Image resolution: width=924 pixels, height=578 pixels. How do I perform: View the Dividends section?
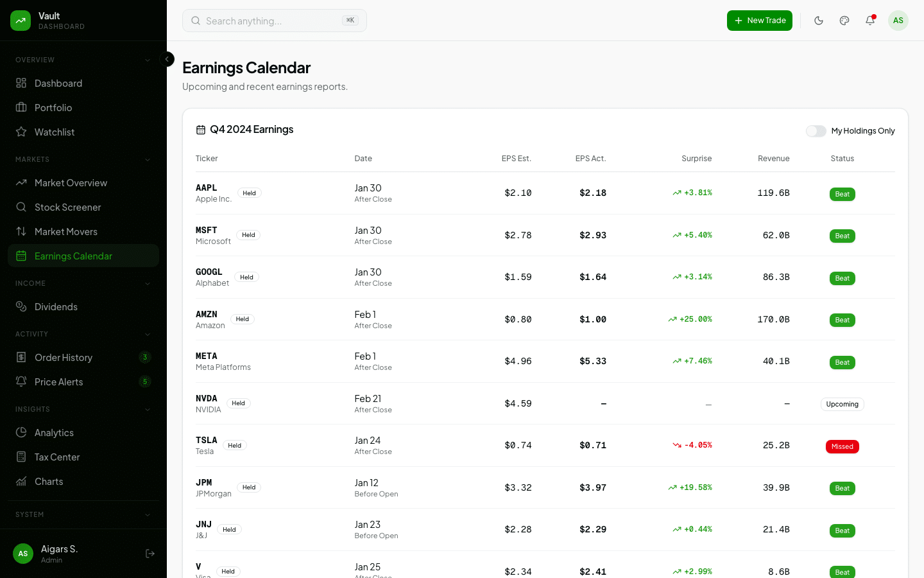point(56,306)
